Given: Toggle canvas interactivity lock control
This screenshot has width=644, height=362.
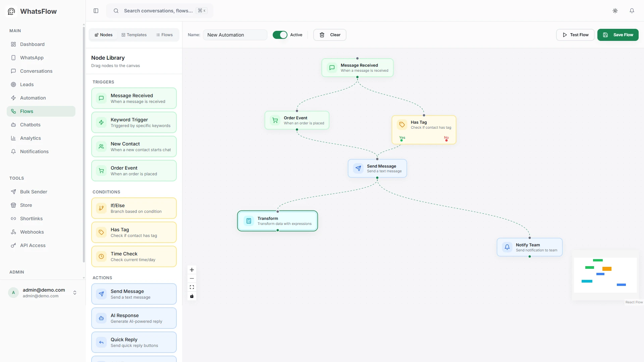Looking at the screenshot, I should [192, 296].
